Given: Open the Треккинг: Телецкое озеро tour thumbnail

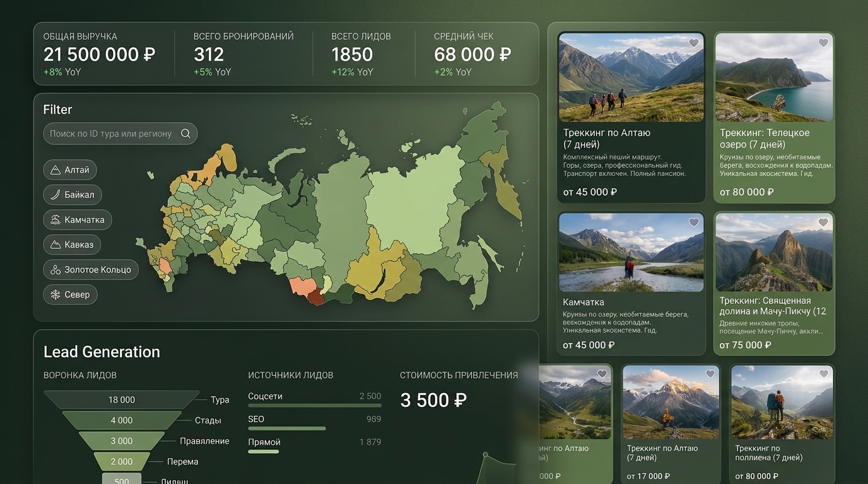Looking at the screenshot, I should point(774,78).
